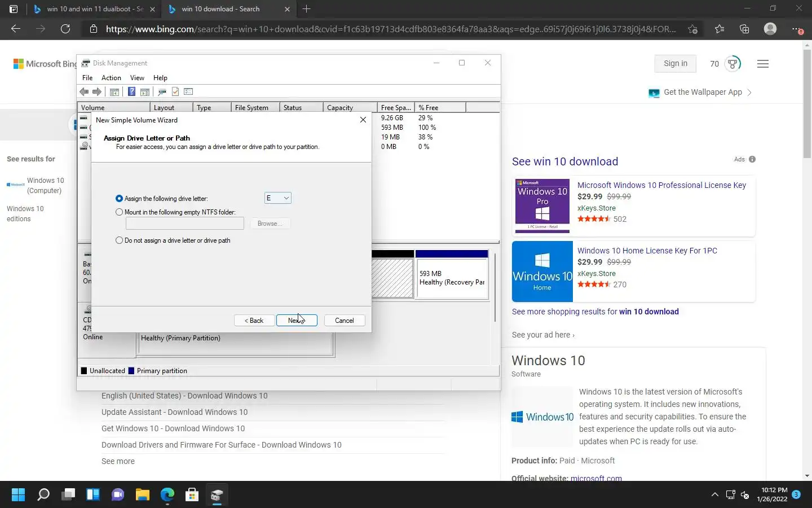Sort by Free Space column header
This screenshot has width=812, height=508.
396,107
